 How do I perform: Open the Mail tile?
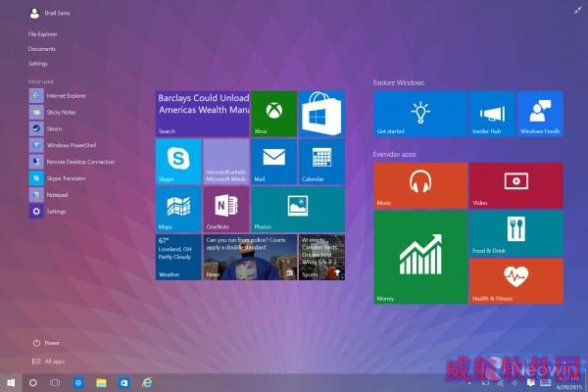273,162
